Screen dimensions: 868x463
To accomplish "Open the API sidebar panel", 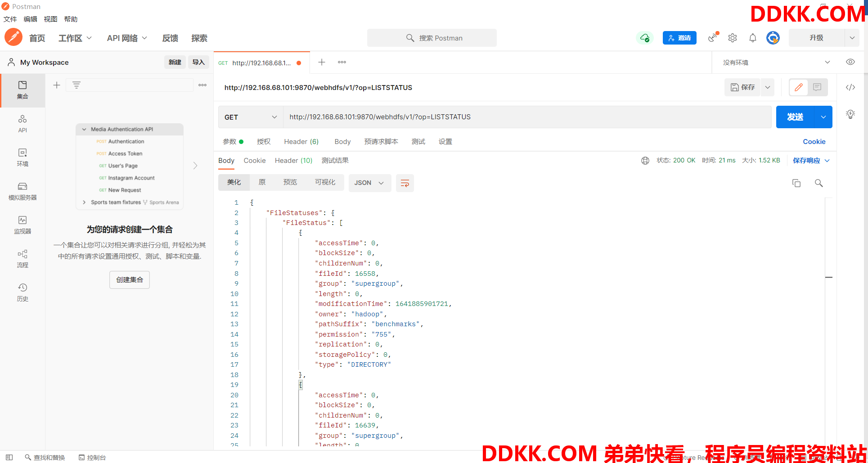I will click(x=22, y=124).
